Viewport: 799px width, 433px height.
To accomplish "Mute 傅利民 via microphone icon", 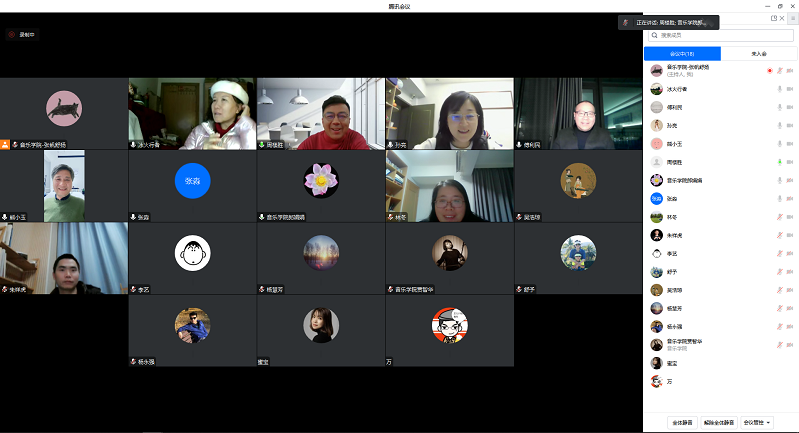I will (x=780, y=107).
